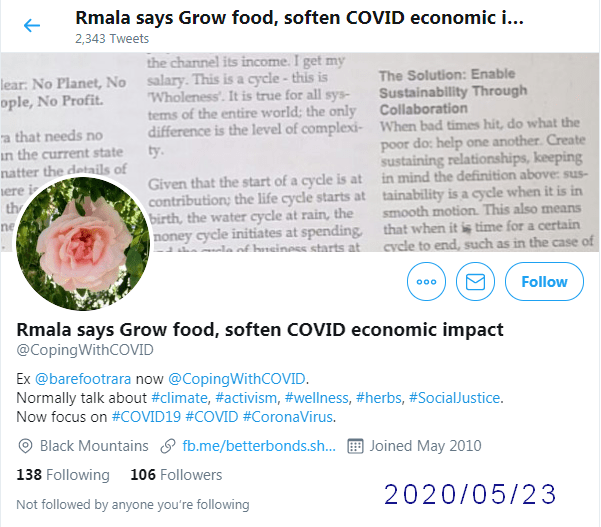Send a direct message via envelope icon

(475, 282)
